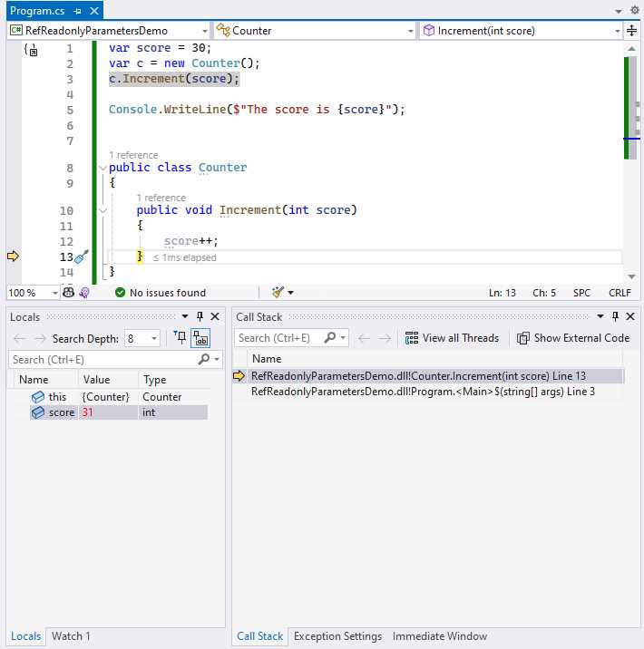Click the screwdriver quick action icon on line 13
The height and width of the screenshot is (649, 644).
click(x=82, y=257)
